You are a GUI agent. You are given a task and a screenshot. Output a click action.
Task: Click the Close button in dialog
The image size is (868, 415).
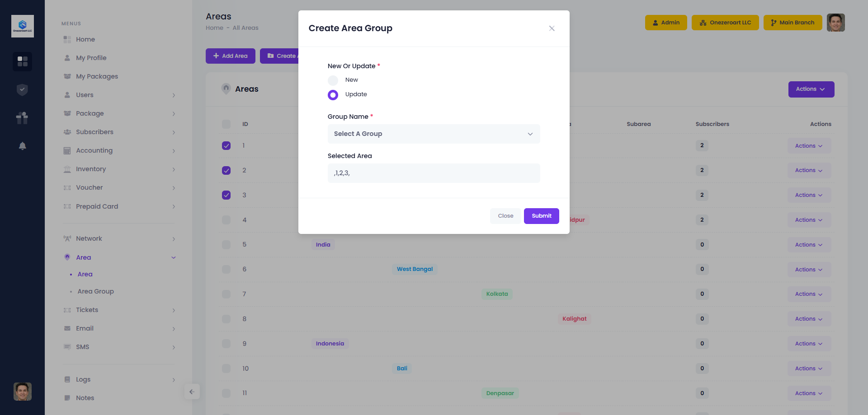coord(505,216)
